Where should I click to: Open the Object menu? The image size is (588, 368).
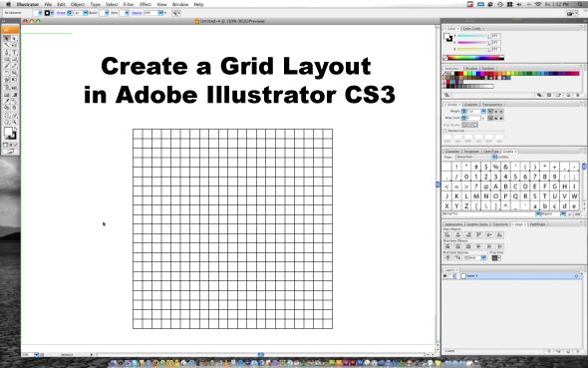(78, 5)
